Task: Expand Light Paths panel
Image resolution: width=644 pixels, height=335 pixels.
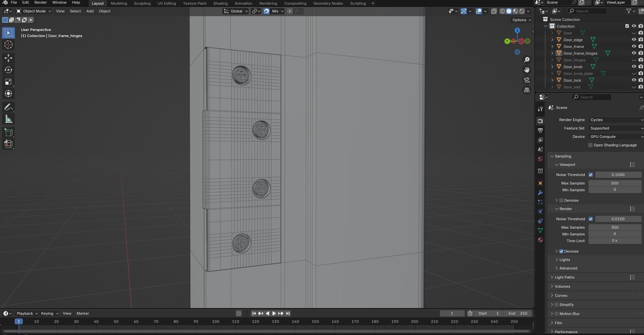Action: 564,277
